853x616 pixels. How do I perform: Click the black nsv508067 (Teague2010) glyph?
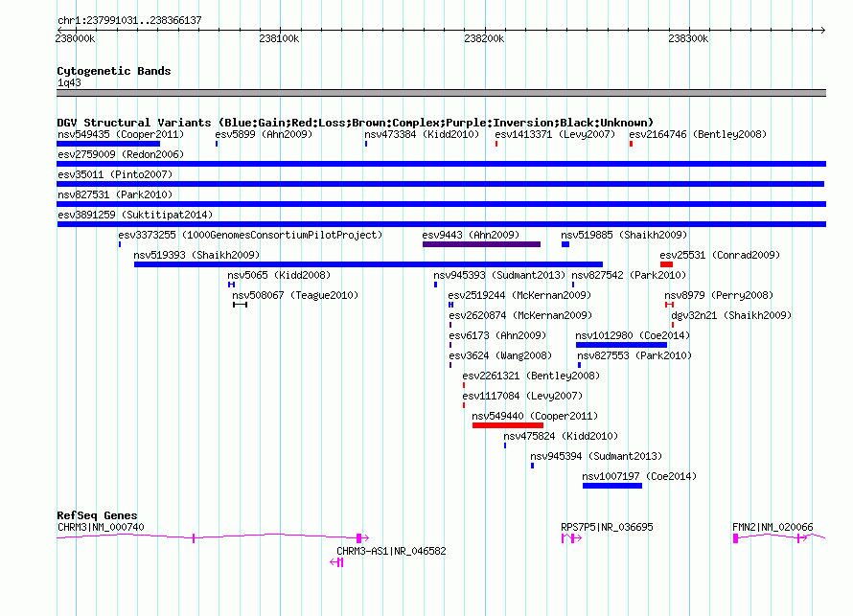pos(240,305)
